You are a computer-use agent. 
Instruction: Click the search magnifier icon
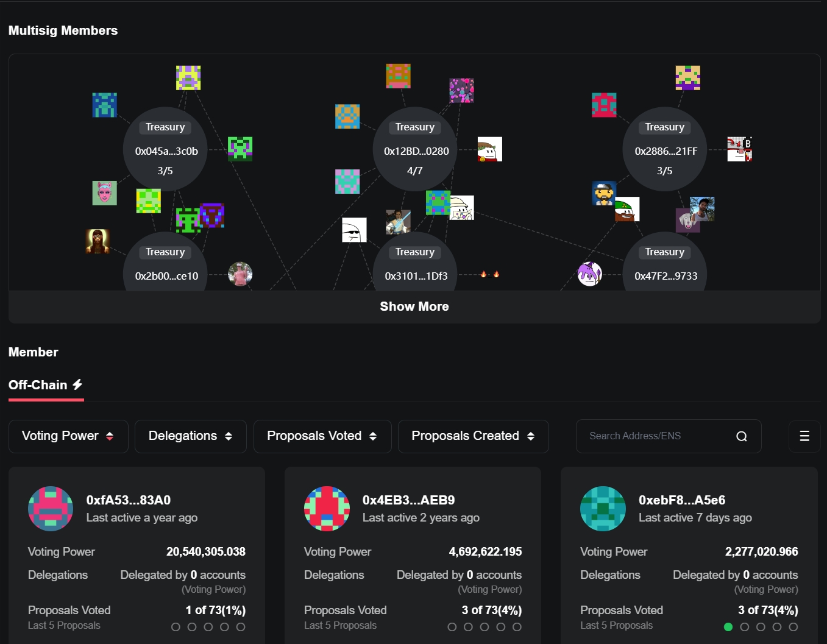pos(741,436)
